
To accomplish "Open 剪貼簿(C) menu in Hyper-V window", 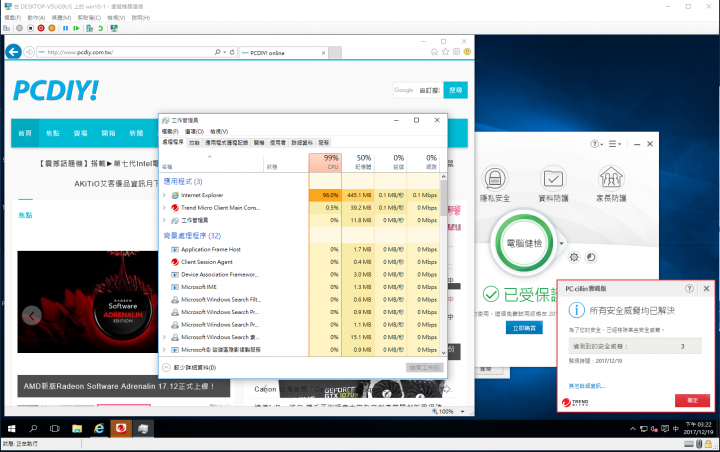I will pos(89,17).
